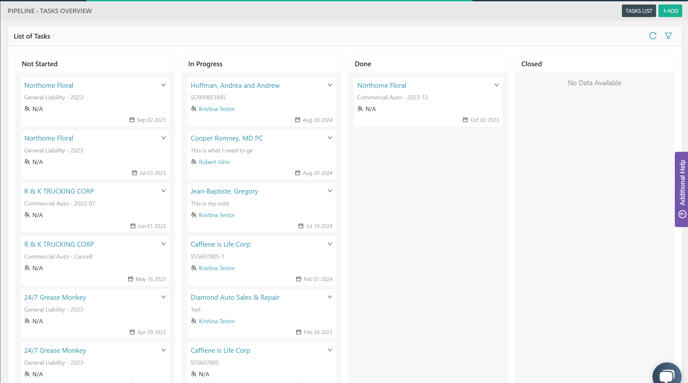Click assignee icon beside Robert John

194,162
